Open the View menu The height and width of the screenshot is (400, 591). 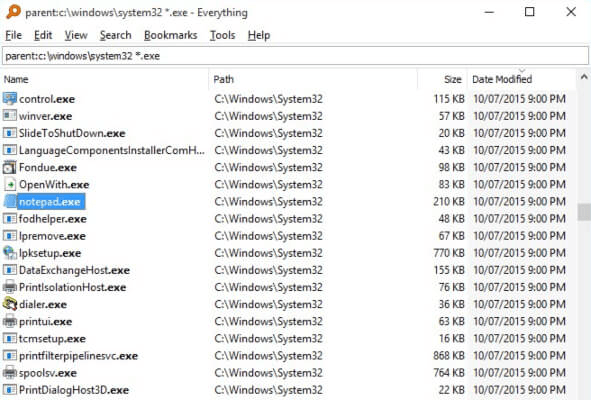pyautogui.click(x=76, y=35)
